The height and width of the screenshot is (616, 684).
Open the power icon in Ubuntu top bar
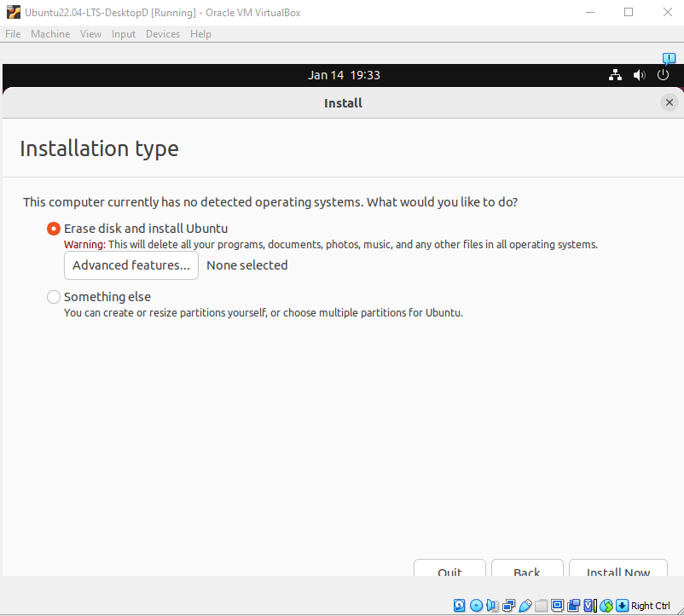663,75
